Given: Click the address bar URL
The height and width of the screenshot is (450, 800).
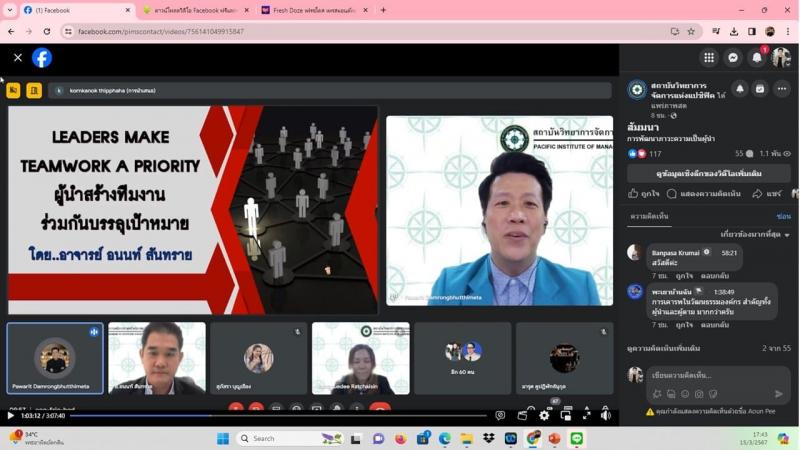Looking at the screenshot, I should point(161,32).
